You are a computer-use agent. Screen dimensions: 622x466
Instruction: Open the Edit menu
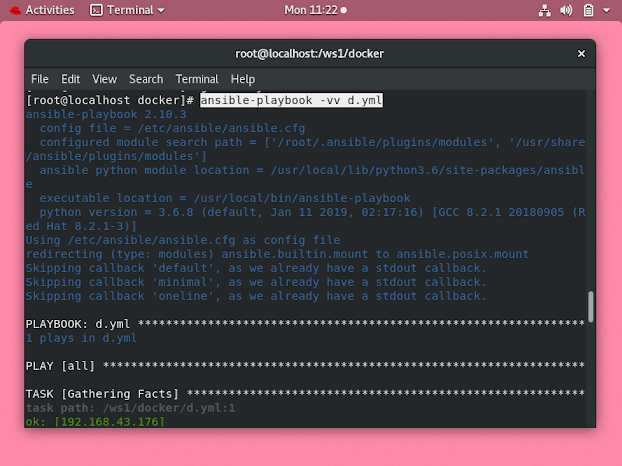click(x=70, y=79)
